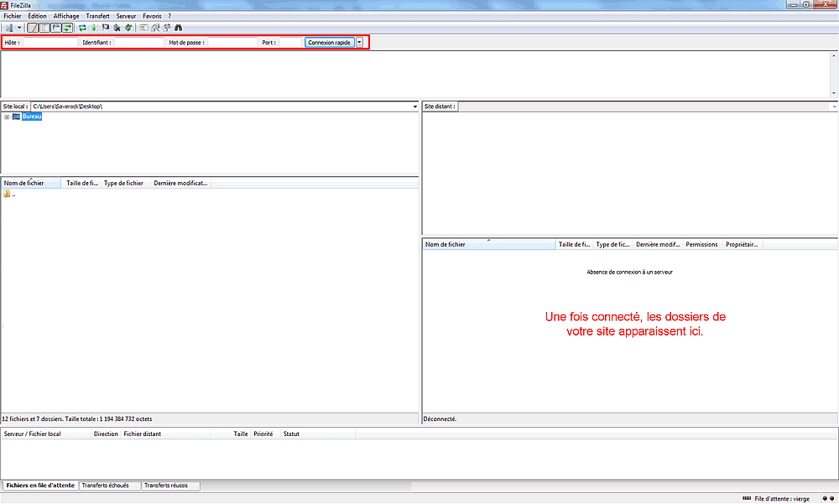Open the directory listing filters dialog
839x504 pixels.
point(143,28)
